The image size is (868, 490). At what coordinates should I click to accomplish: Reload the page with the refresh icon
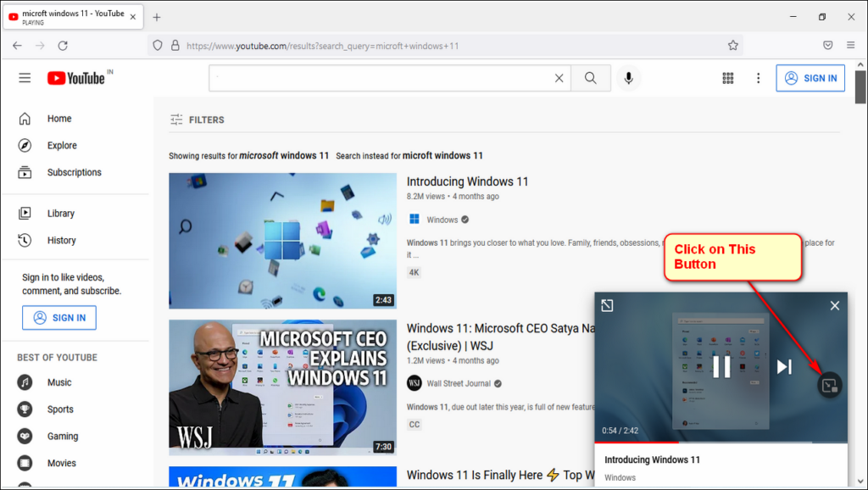point(63,46)
